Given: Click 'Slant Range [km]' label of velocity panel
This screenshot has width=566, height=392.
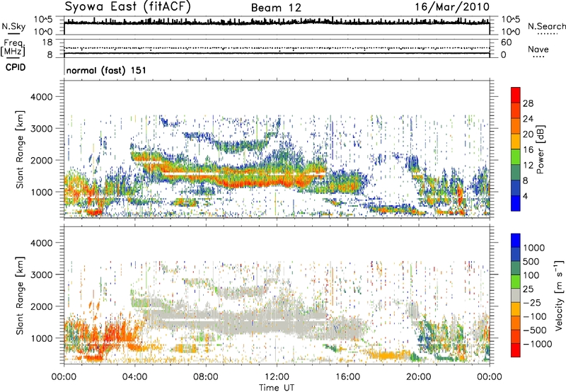Looking at the screenshot, I should (x=20, y=296).
